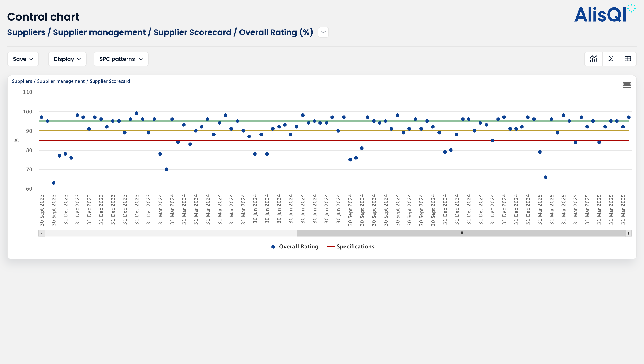Open the chart hamburger context menu

[x=627, y=85]
